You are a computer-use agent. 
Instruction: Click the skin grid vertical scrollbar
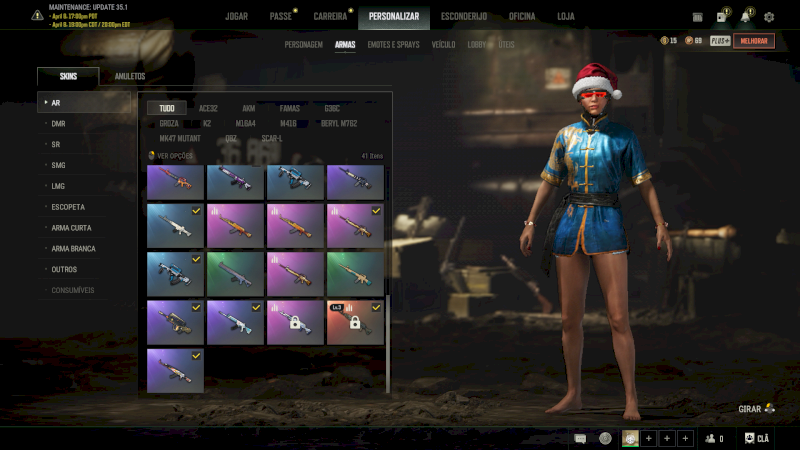pyautogui.click(x=388, y=343)
